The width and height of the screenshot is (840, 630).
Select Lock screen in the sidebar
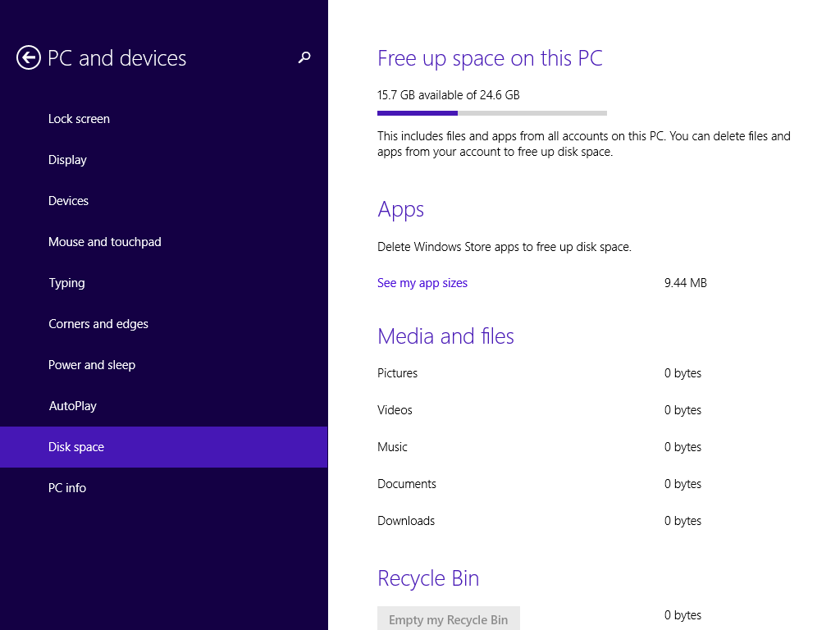pyautogui.click(x=79, y=118)
